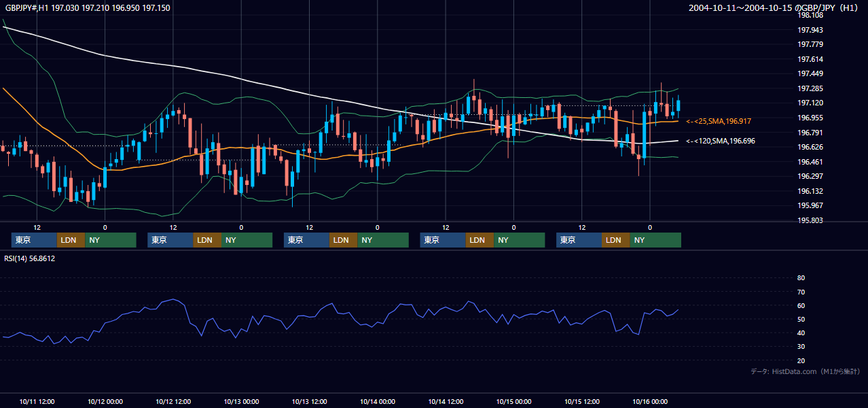Viewport: 868px width, 408px height.
Task: Click price axis value 196.791
Action: click(810, 133)
